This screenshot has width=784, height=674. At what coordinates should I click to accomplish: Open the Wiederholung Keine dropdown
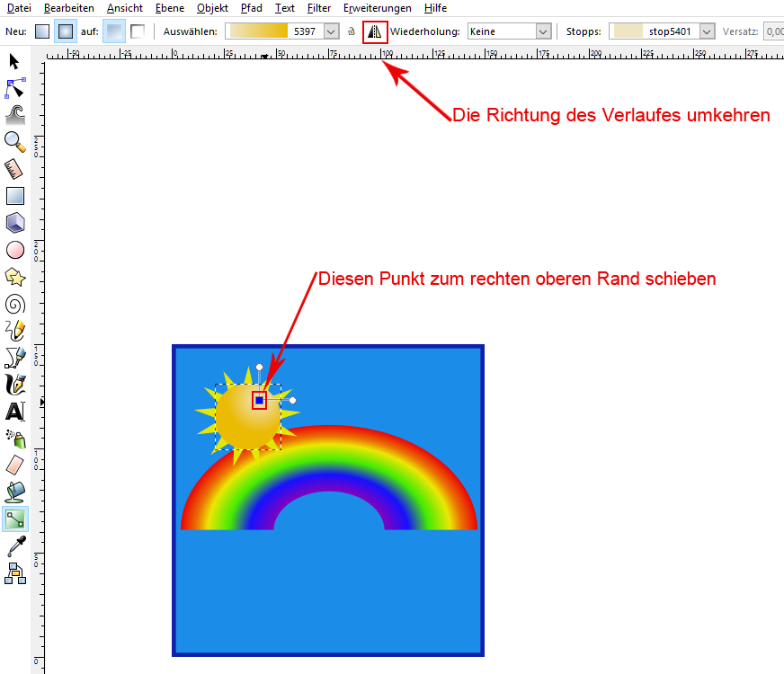click(x=509, y=31)
